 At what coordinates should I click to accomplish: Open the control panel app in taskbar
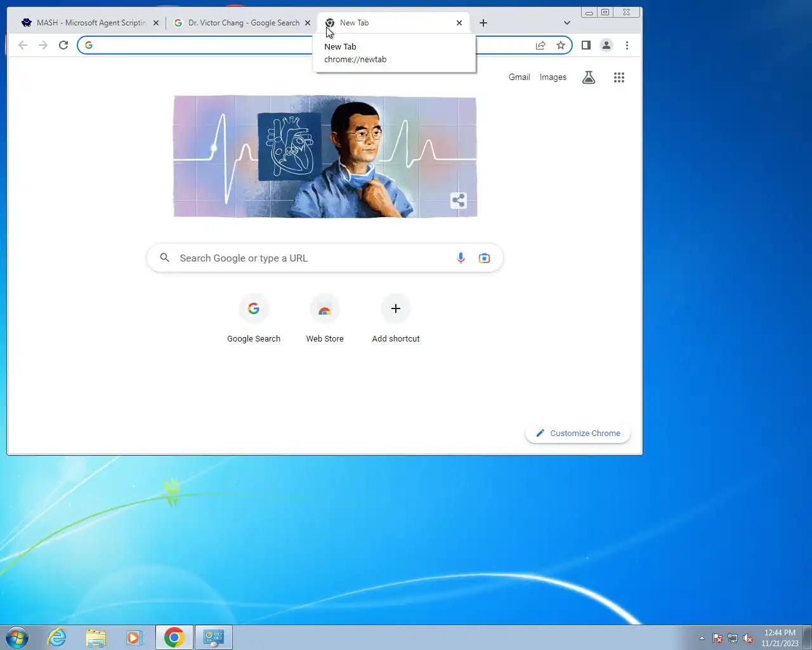(x=214, y=637)
